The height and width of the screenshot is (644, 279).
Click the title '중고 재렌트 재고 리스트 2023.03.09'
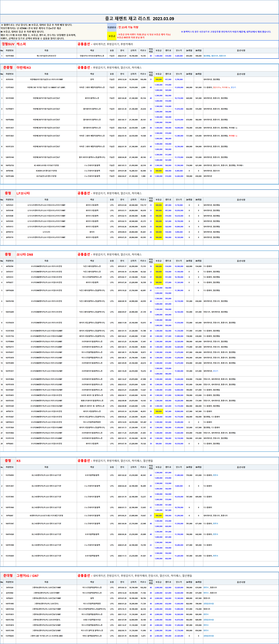click(139, 18)
